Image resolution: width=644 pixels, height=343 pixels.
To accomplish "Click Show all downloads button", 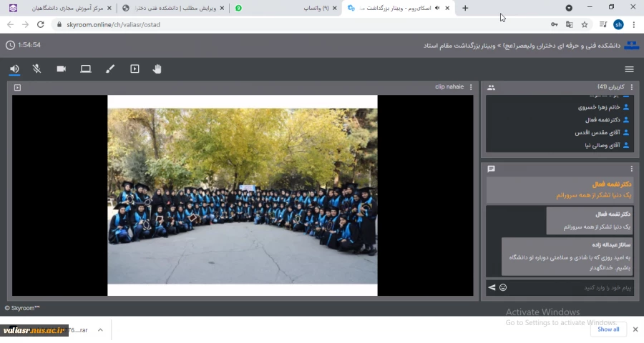I will pos(608,329).
